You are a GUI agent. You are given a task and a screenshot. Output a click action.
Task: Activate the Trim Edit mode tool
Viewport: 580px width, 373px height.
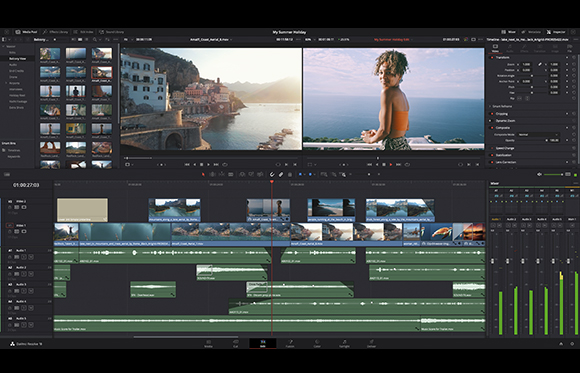click(x=212, y=174)
